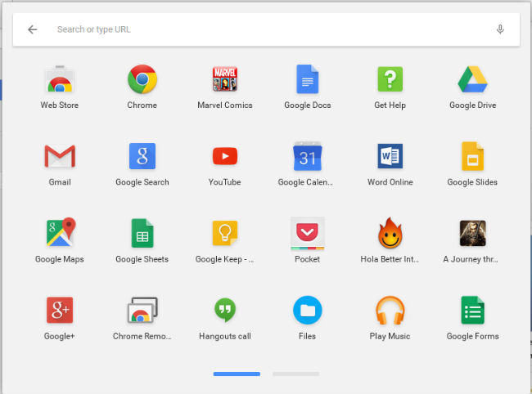
Task: Open Google Keep app
Action: tap(224, 233)
